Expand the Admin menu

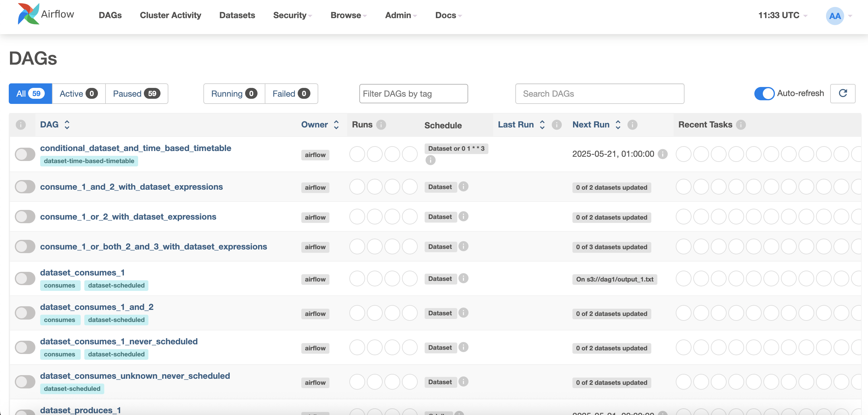[x=401, y=15]
